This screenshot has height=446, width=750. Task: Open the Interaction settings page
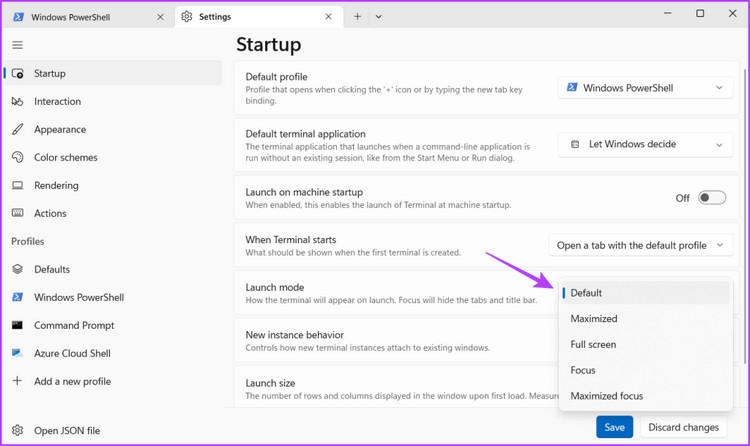point(113,101)
